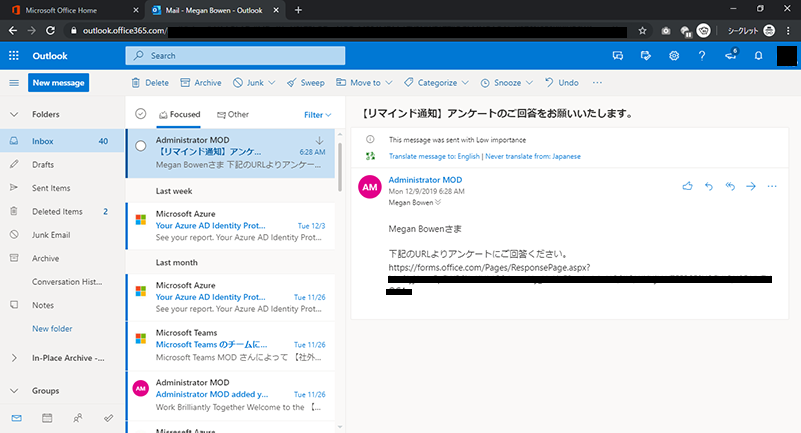Open To Do checkmark icon at bottom

(108, 418)
